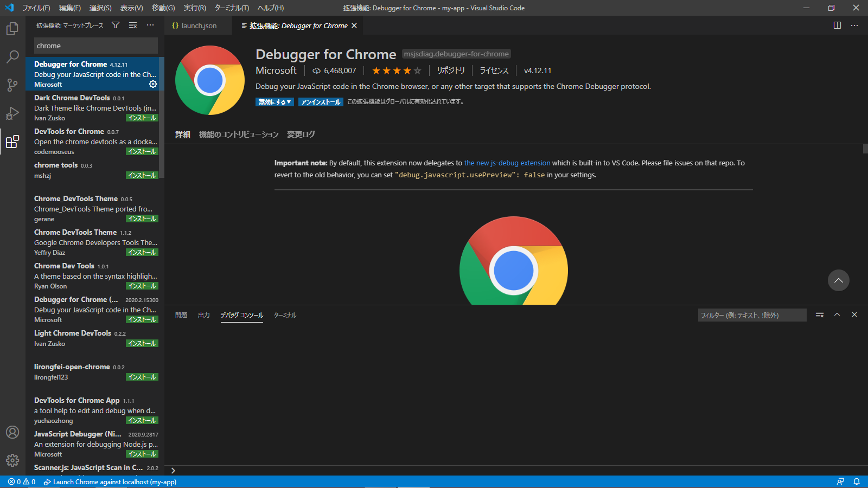The image size is (868, 488).
Task: Open the 移動(G) menu
Action: tap(163, 8)
